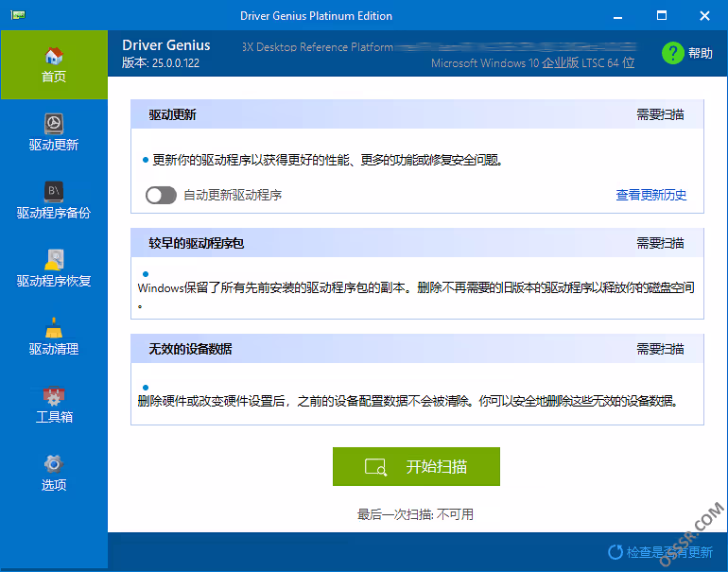Click the green 帮助 question mark icon
Viewport: 728px width, 572px height.
(673, 53)
